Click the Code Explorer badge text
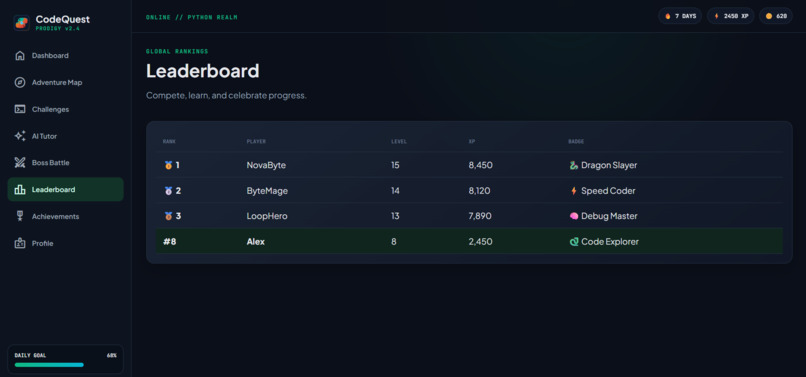The width and height of the screenshot is (806, 377). (x=610, y=242)
